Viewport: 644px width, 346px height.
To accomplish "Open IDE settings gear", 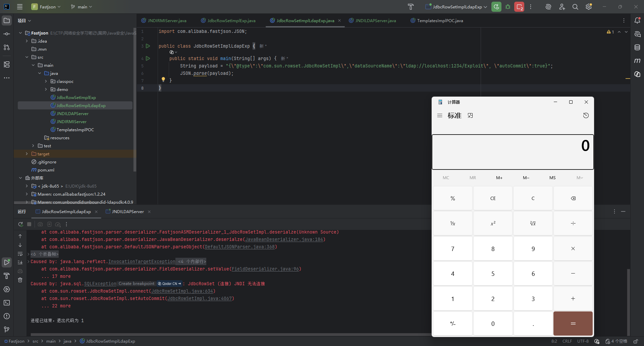I will click(x=589, y=7).
